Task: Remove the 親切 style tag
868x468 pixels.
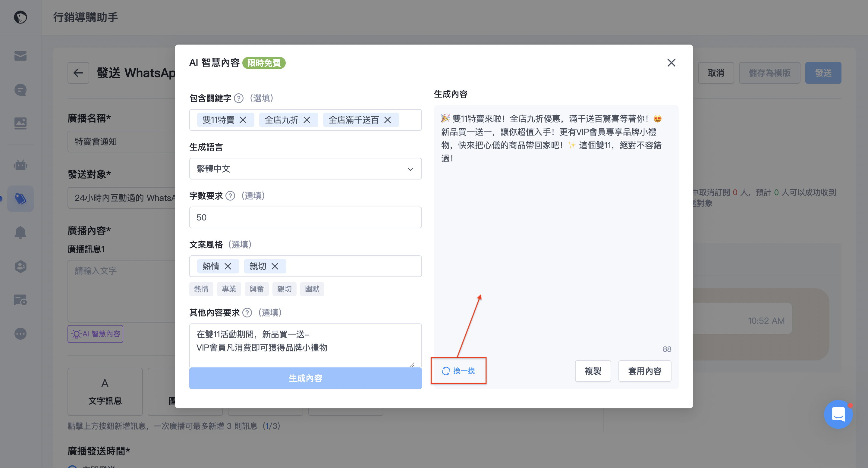Action: tap(275, 266)
